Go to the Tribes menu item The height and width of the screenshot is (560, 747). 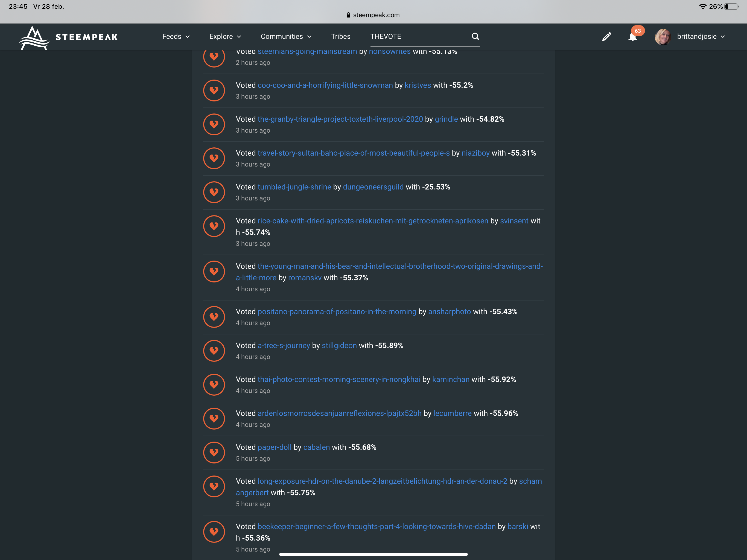tap(340, 36)
